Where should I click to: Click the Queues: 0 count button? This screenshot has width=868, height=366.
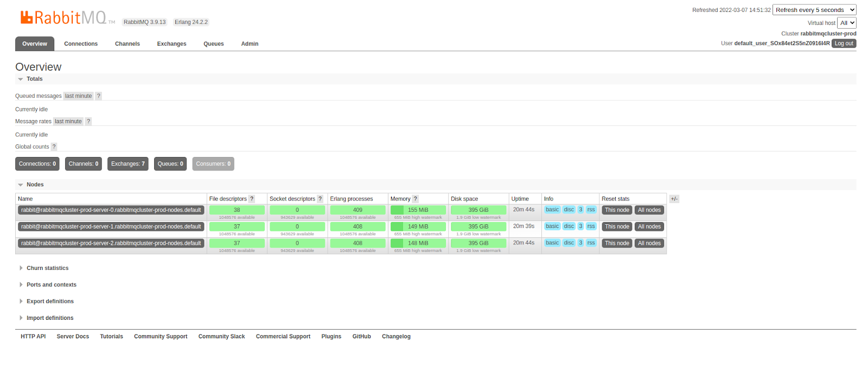(x=170, y=164)
